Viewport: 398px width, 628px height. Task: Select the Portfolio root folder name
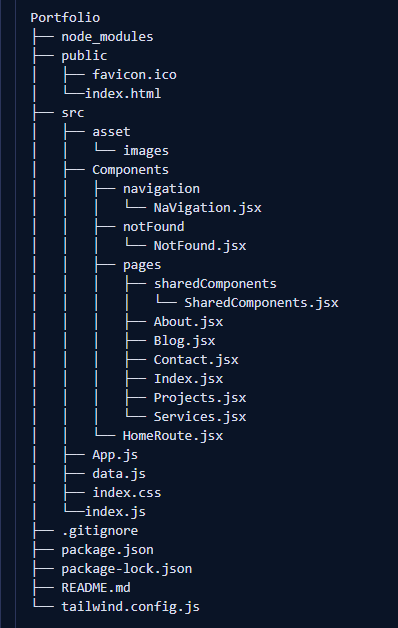tap(65, 18)
